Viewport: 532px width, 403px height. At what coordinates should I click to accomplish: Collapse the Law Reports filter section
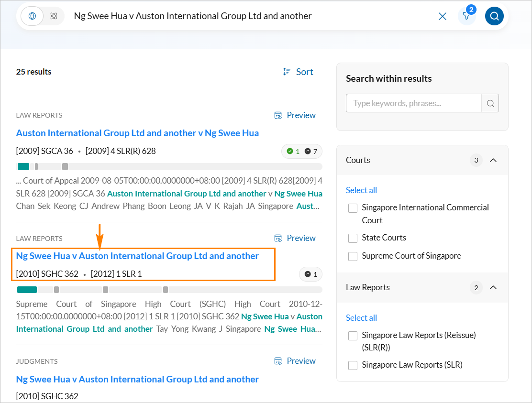point(493,287)
